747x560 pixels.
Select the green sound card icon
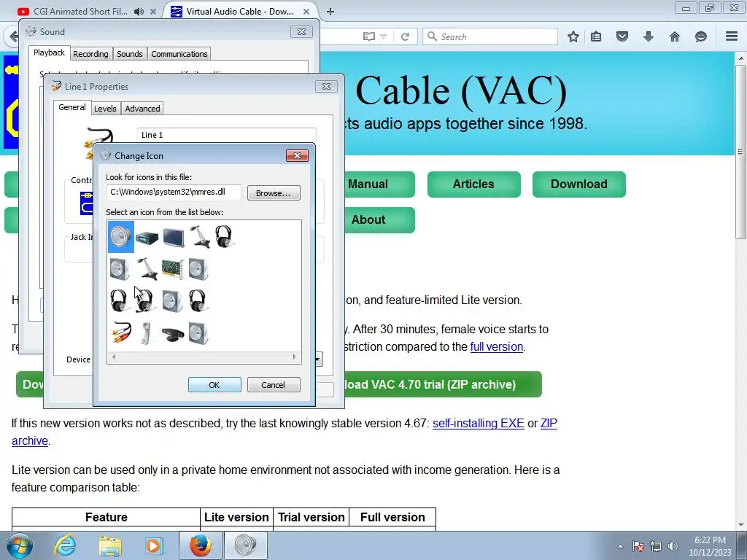(x=172, y=269)
